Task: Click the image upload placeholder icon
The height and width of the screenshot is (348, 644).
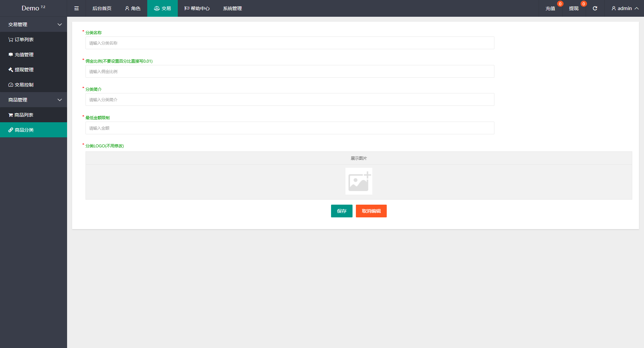Action: 359,181
